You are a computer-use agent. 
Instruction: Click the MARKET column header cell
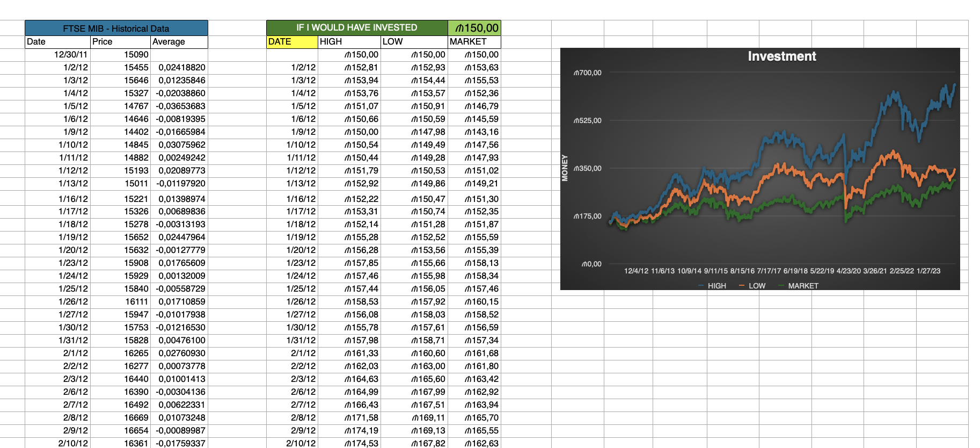click(x=473, y=42)
